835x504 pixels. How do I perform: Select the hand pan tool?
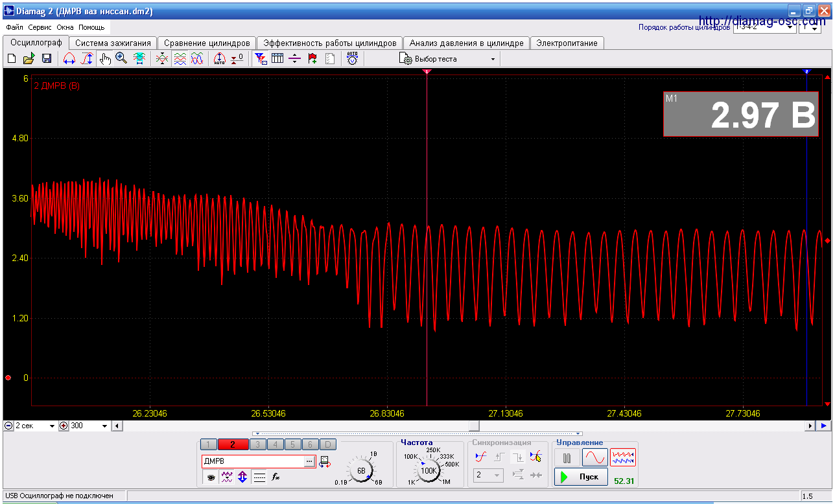pyautogui.click(x=105, y=59)
